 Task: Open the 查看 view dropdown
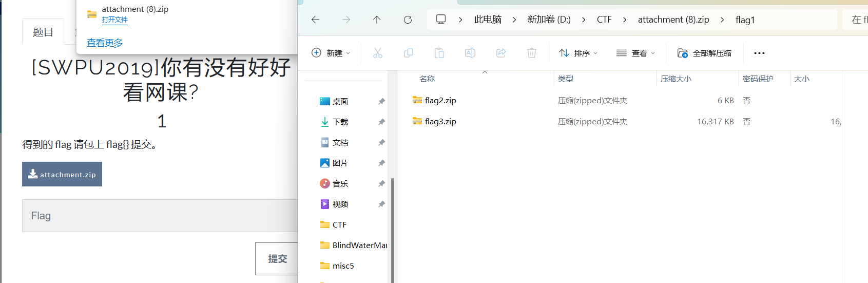[x=636, y=53]
